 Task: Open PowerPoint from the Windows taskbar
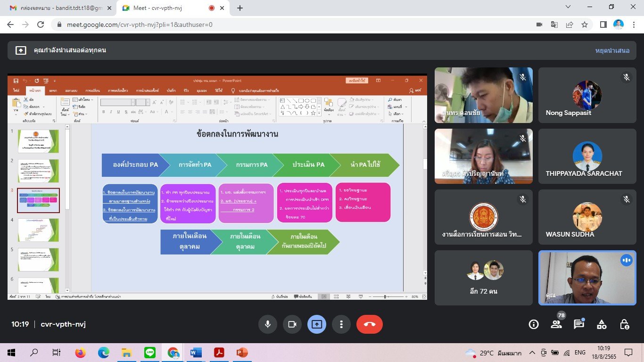coord(242,353)
